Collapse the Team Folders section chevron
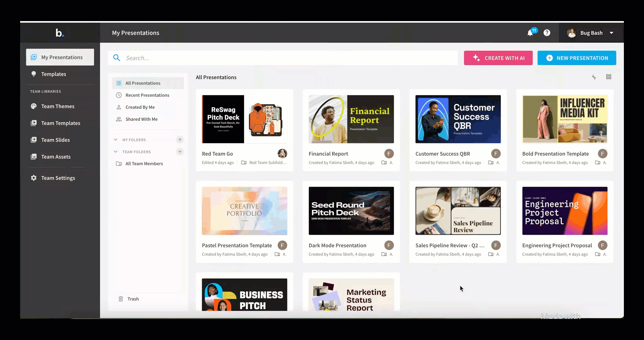Viewport: 644px width, 340px height. [116, 151]
